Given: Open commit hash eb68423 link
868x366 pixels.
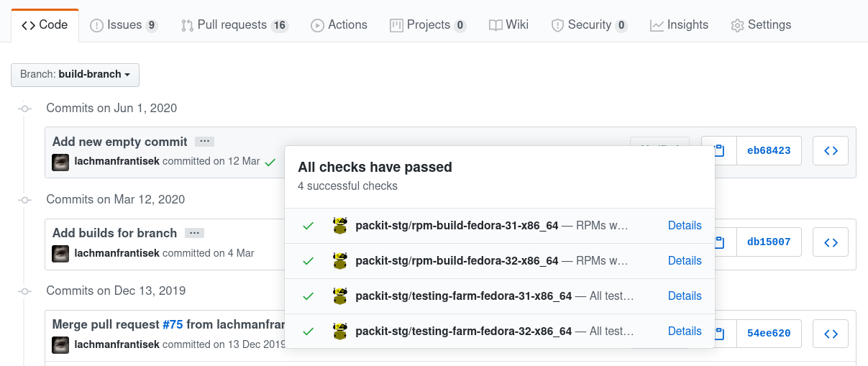Looking at the screenshot, I should tap(769, 151).
